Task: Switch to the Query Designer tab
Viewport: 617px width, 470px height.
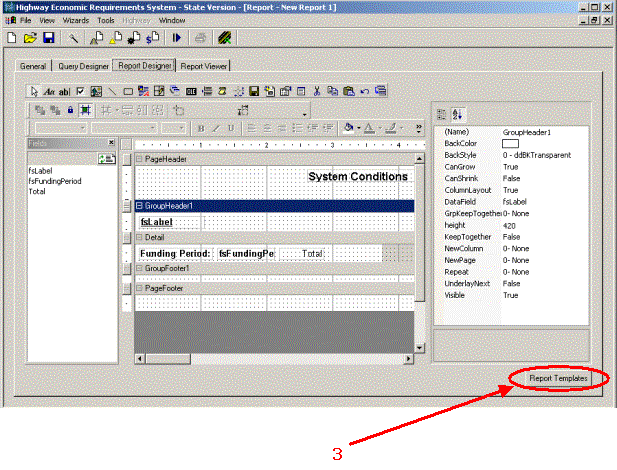Action: [x=83, y=66]
